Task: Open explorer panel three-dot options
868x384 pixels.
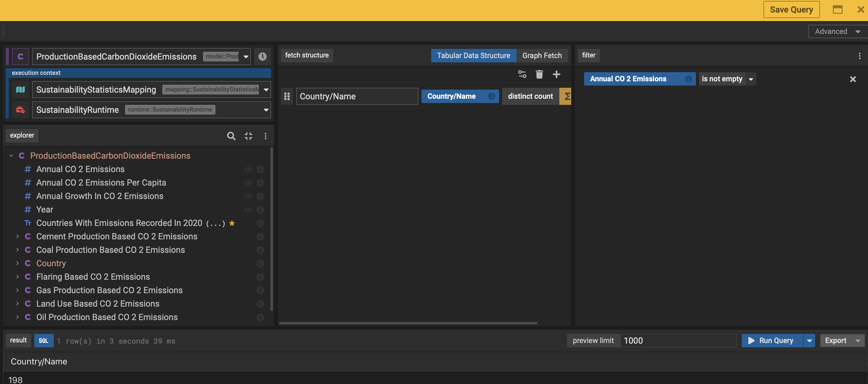Action: tap(266, 135)
